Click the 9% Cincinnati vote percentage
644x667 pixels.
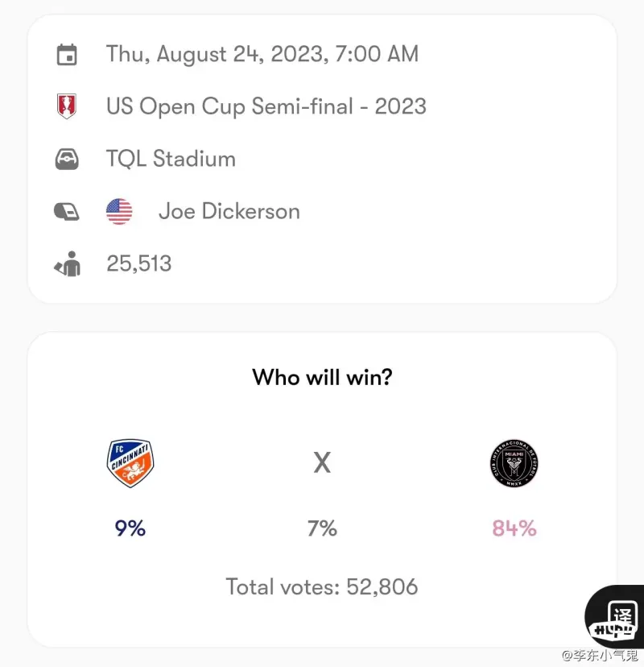tap(130, 528)
